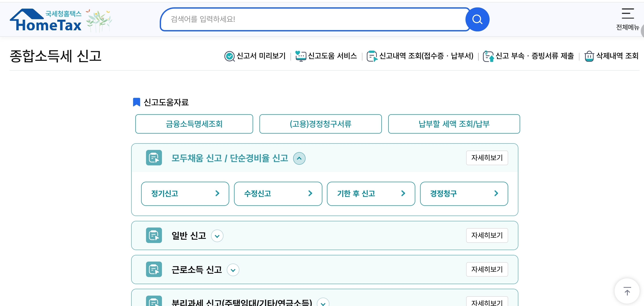
Task: Expand the 분리과세 신고 section chevron
Action: point(323,303)
